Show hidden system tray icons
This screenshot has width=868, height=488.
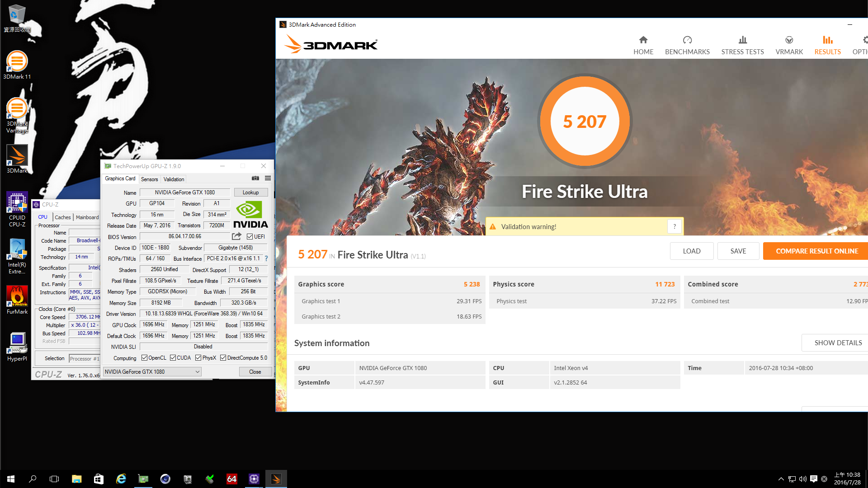coord(781,479)
